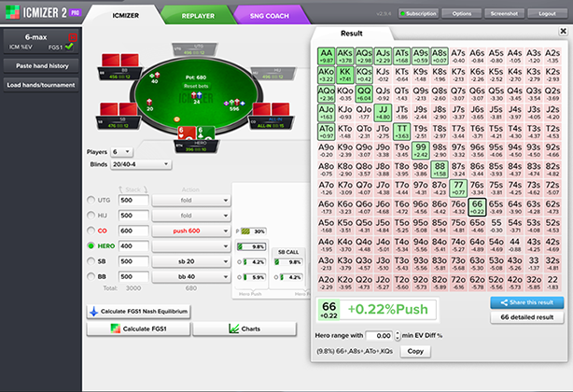Select the HIJ position radio button
573x392 pixels.
point(91,216)
